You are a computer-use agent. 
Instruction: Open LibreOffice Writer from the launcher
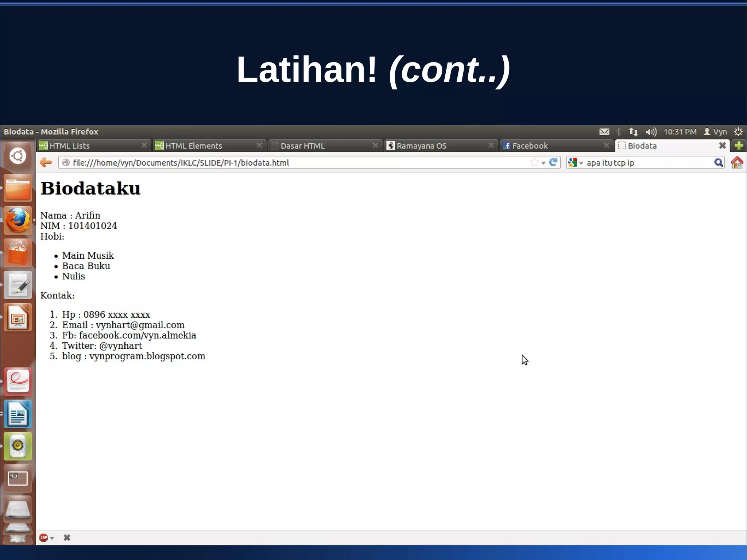(x=18, y=414)
